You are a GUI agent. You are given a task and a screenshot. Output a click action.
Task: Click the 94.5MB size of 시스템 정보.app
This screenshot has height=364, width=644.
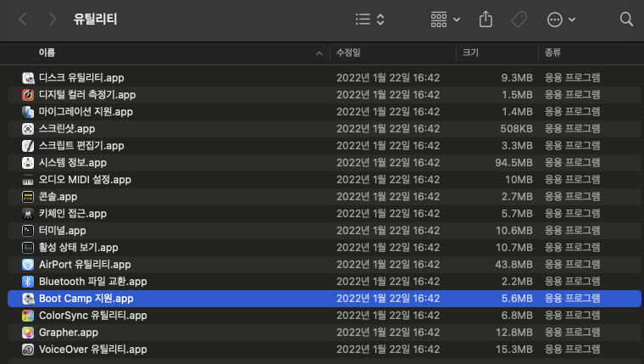click(514, 162)
